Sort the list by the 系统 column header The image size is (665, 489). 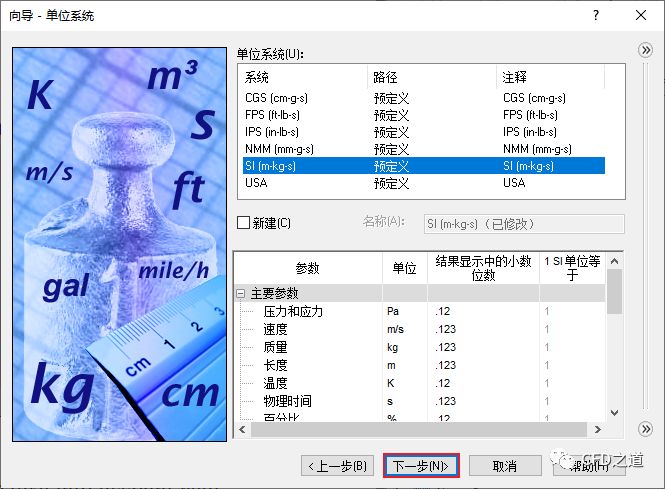300,77
